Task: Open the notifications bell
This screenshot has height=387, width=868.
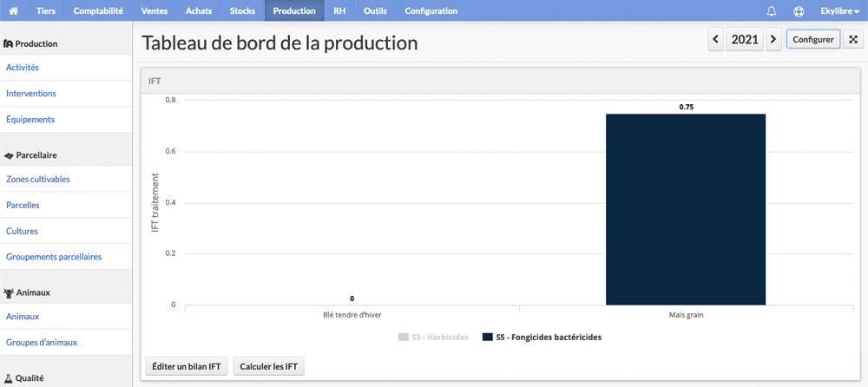Action: pyautogui.click(x=771, y=10)
